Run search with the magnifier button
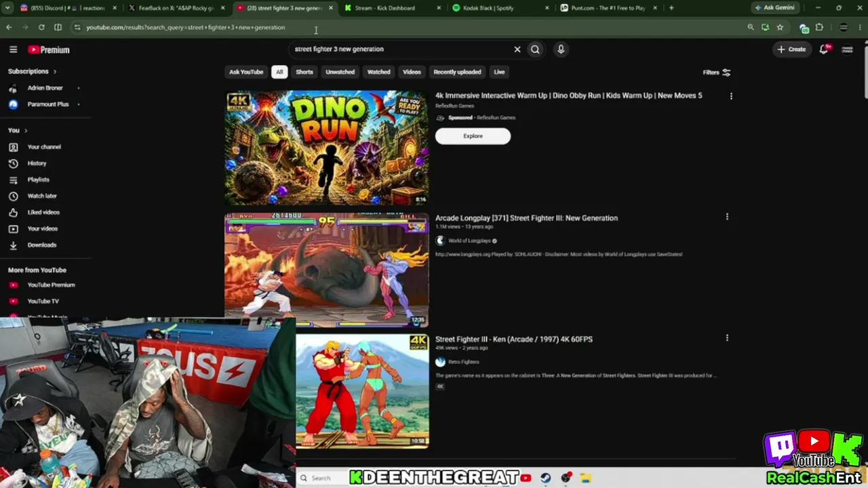Screen dimensions: 868x488 click(535, 49)
